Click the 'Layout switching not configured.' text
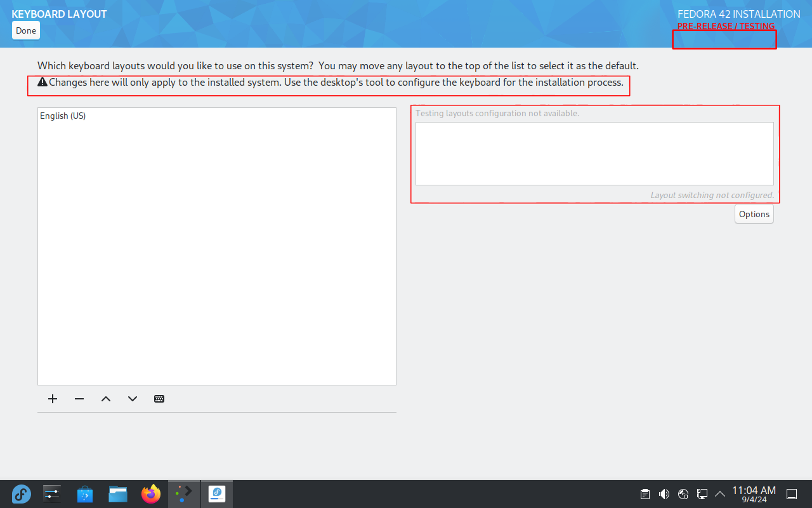 point(712,195)
